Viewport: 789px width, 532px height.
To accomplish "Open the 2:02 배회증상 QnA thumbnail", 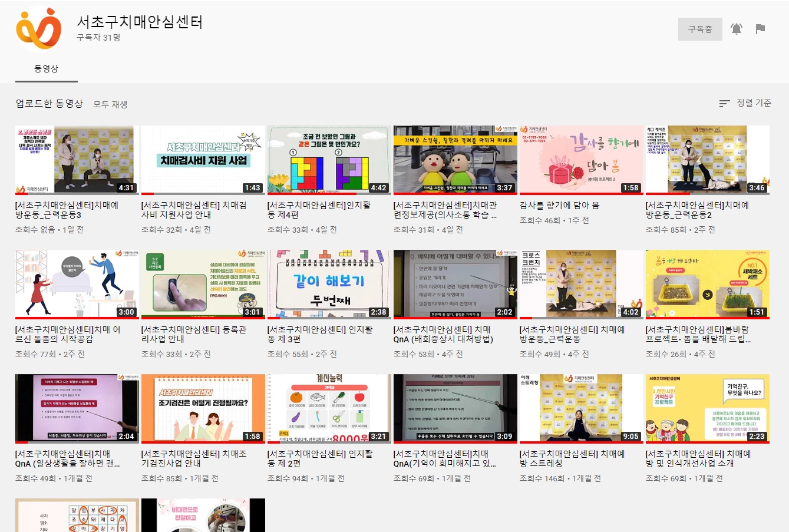I will 455,284.
